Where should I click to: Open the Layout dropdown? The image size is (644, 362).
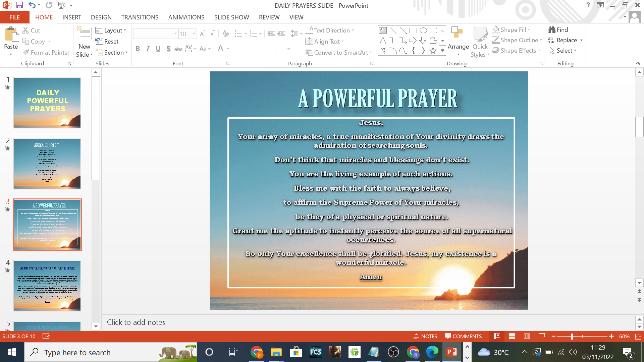111,30
